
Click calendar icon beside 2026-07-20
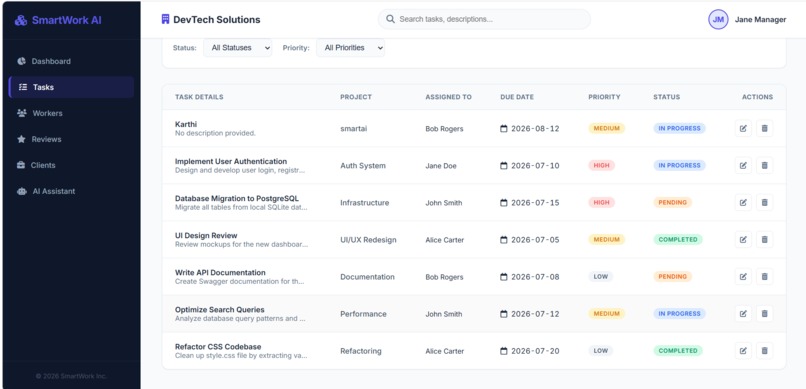[504, 350]
